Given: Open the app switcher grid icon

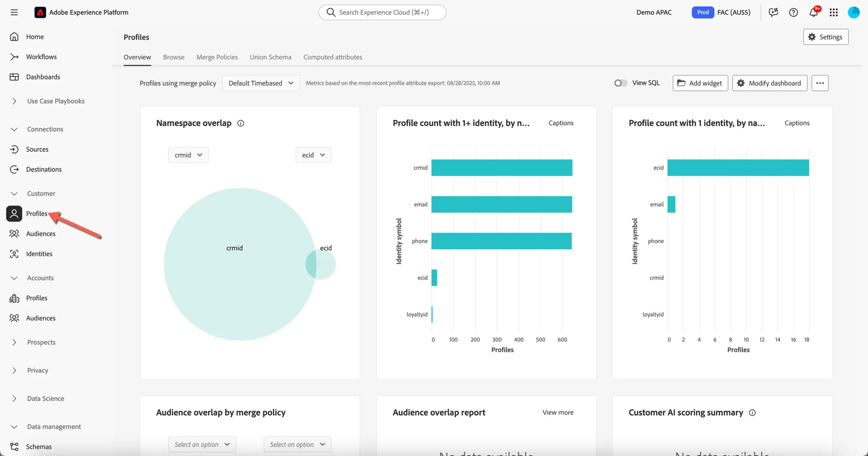Looking at the screenshot, I should [834, 12].
